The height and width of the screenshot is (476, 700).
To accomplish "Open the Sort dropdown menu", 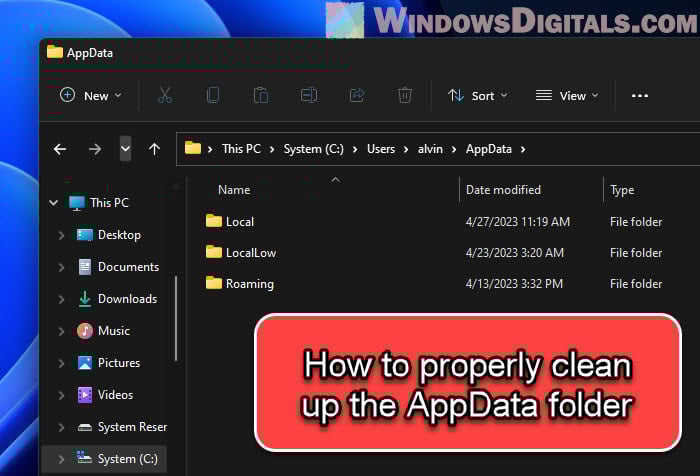I will (478, 96).
